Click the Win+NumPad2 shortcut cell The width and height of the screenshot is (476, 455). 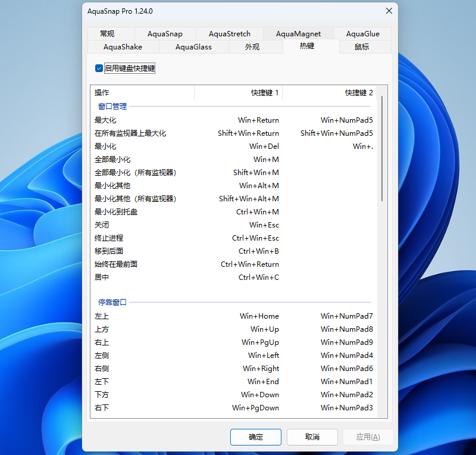[x=347, y=394]
